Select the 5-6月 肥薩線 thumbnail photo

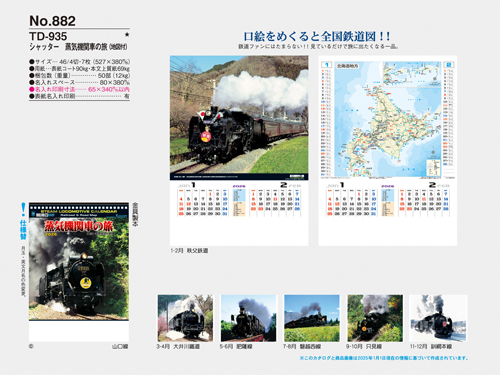tap(248, 318)
